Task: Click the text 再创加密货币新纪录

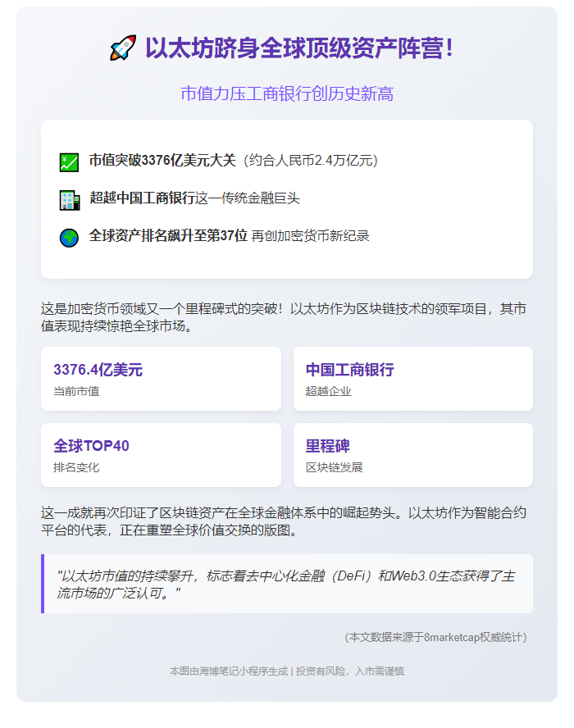Action: 310,236
